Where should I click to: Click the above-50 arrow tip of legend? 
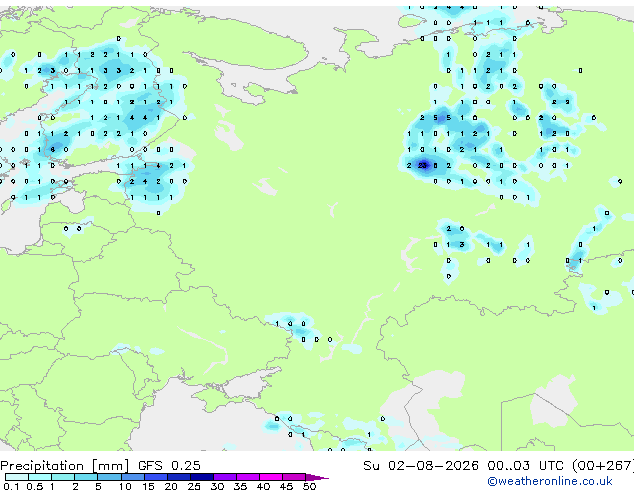[317, 477]
